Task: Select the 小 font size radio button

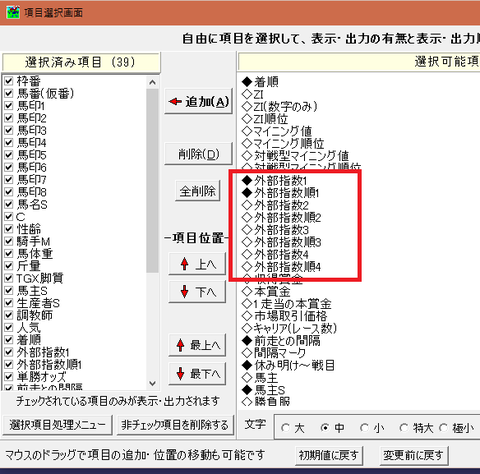Action: point(364,428)
